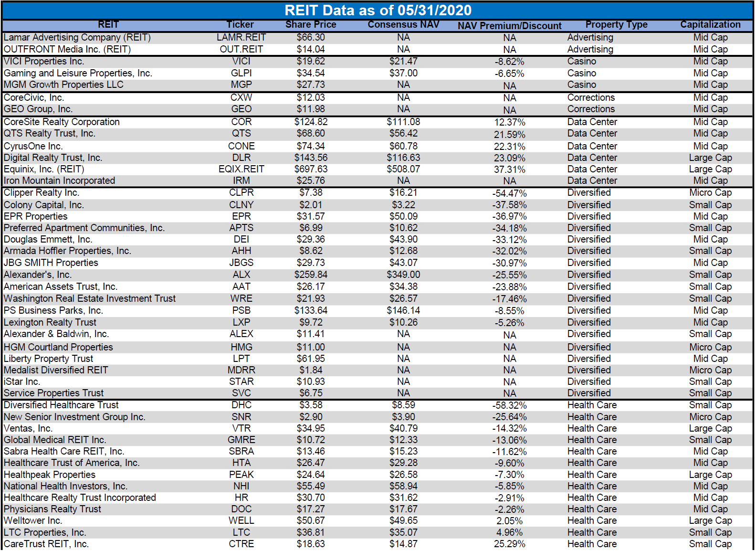Click 'Douglas Emmett, Inc.' cell
Image resolution: width=756 pixels, height=551 pixels.
48,239
